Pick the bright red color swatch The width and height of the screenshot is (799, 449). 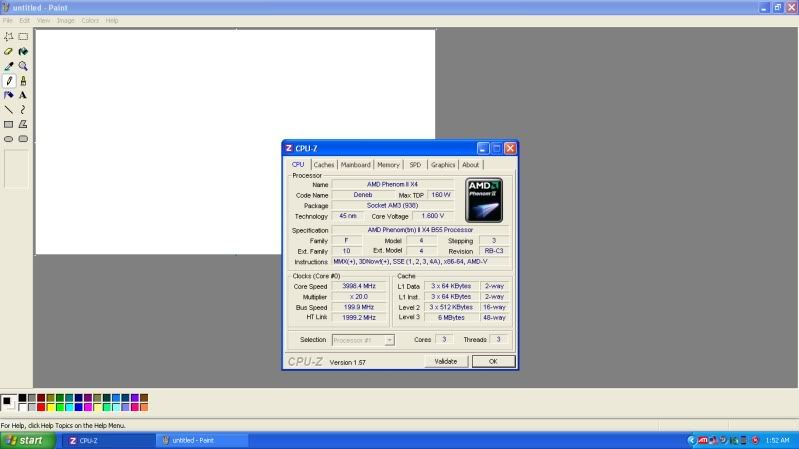point(41,407)
